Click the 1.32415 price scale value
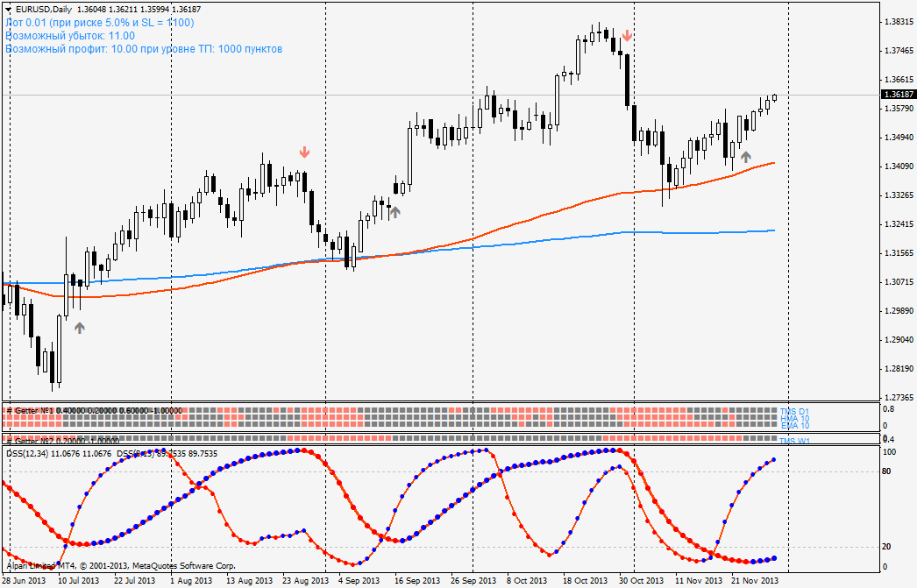Viewport: 917px width, 588px height. point(899,224)
